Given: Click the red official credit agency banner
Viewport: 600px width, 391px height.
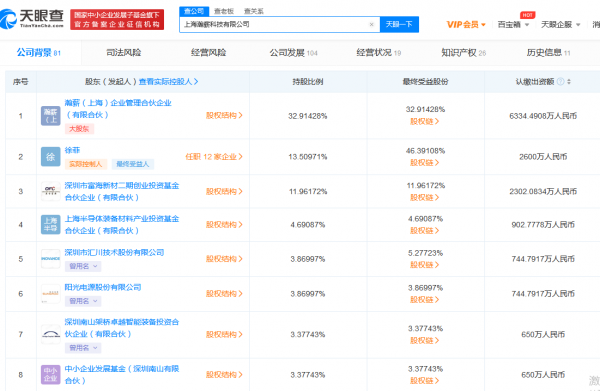Looking at the screenshot, I should coord(117,20).
